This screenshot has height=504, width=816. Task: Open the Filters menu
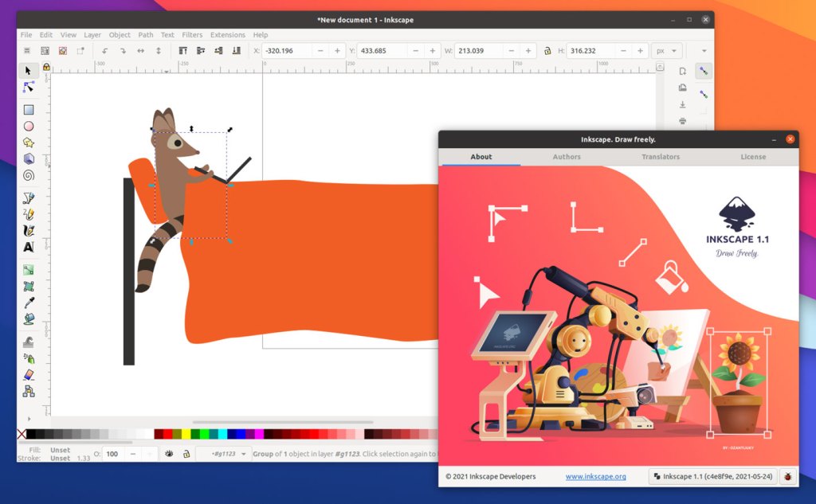tap(192, 34)
